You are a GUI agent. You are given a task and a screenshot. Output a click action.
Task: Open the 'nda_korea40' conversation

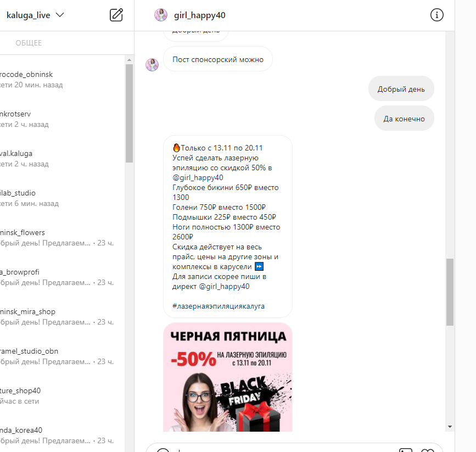click(62, 434)
